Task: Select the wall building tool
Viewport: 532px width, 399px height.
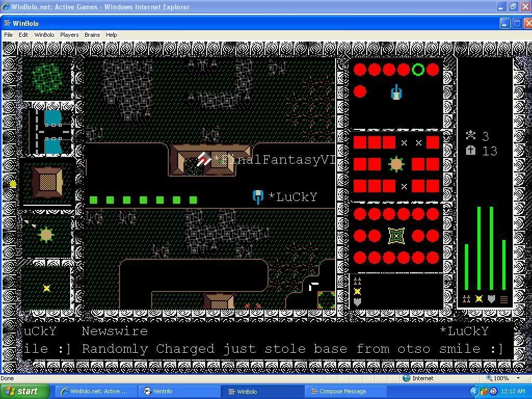Action: pos(47,182)
